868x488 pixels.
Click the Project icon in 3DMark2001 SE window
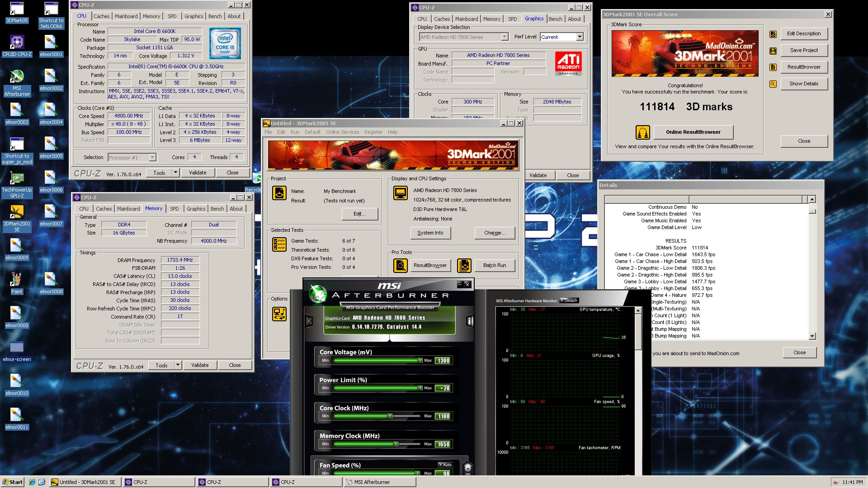pos(279,193)
